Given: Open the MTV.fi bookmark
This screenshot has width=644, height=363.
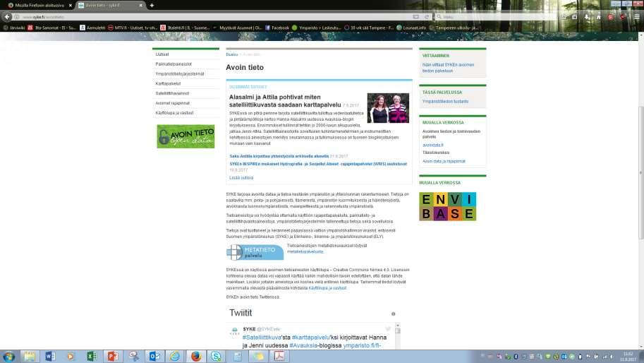Looking at the screenshot, I should (132, 28).
